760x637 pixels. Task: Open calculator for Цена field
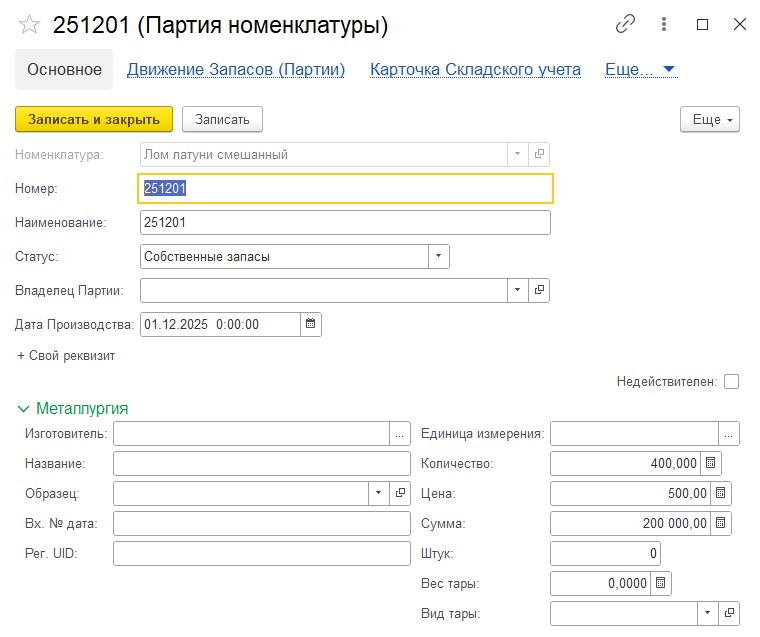coord(721,493)
